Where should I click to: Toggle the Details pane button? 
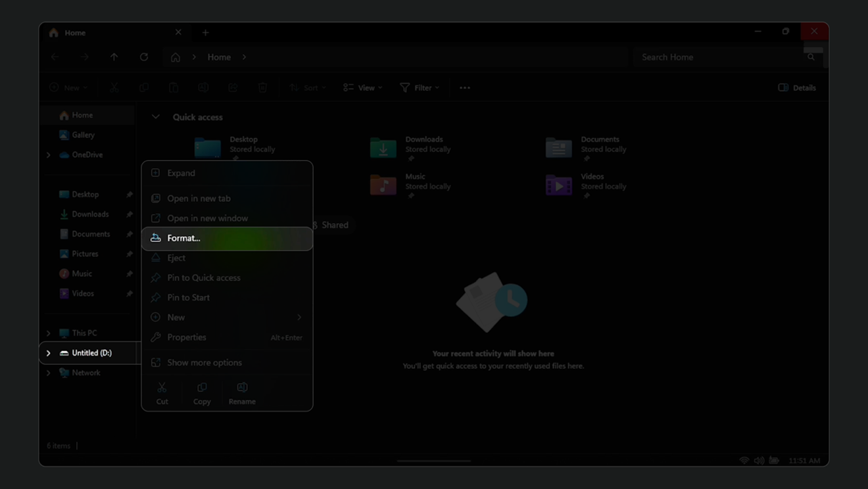[x=797, y=87]
